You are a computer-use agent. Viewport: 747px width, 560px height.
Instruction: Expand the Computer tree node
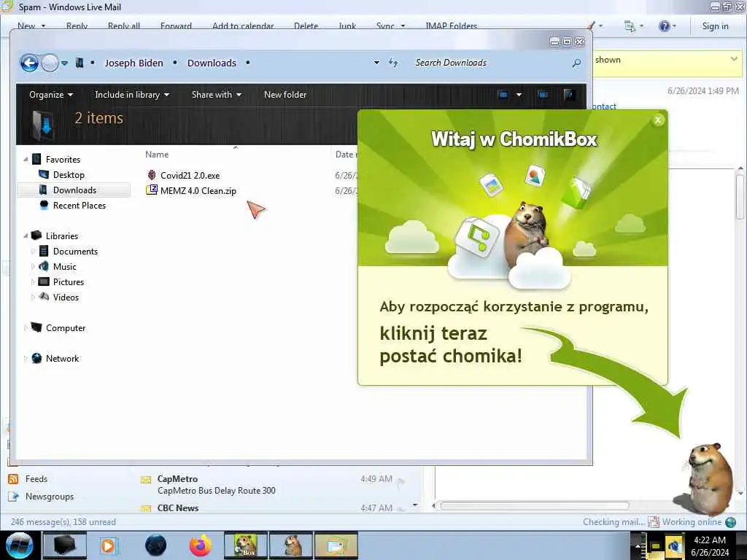point(26,328)
